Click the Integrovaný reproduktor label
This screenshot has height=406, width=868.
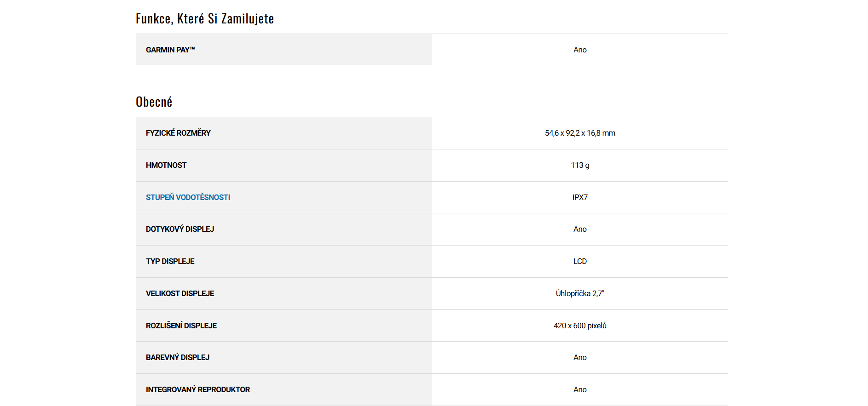pyautogui.click(x=198, y=389)
